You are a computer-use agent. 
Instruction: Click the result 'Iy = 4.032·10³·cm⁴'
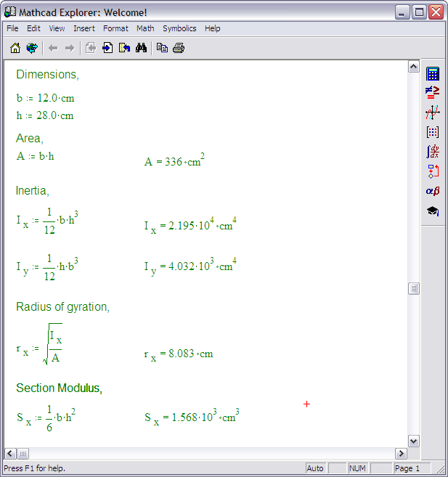point(190,266)
